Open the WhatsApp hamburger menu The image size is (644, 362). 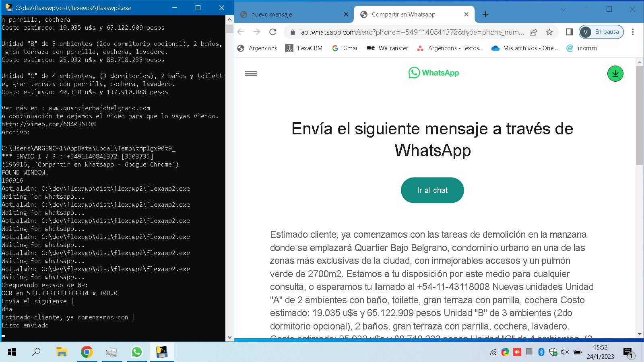click(251, 73)
